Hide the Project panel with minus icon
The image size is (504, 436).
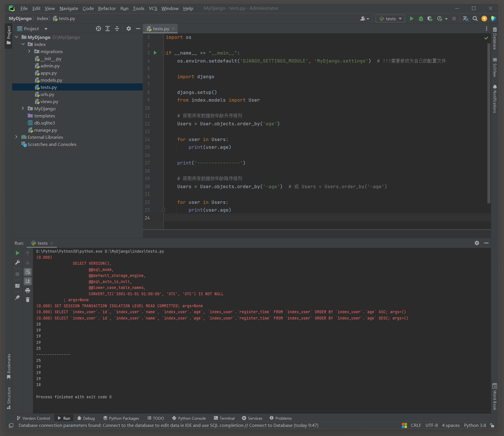[138, 29]
